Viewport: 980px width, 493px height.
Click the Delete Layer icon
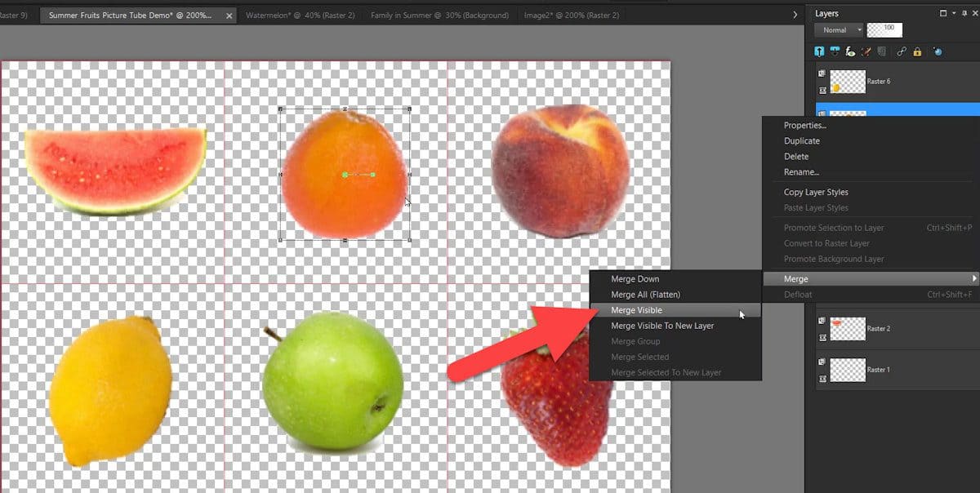pyautogui.click(x=880, y=51)
